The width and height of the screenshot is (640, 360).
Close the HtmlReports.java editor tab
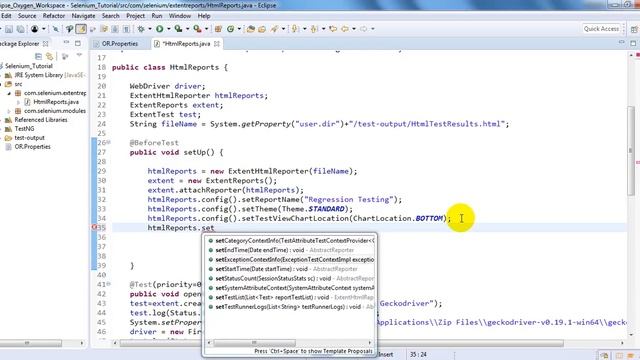click(217, 44)
